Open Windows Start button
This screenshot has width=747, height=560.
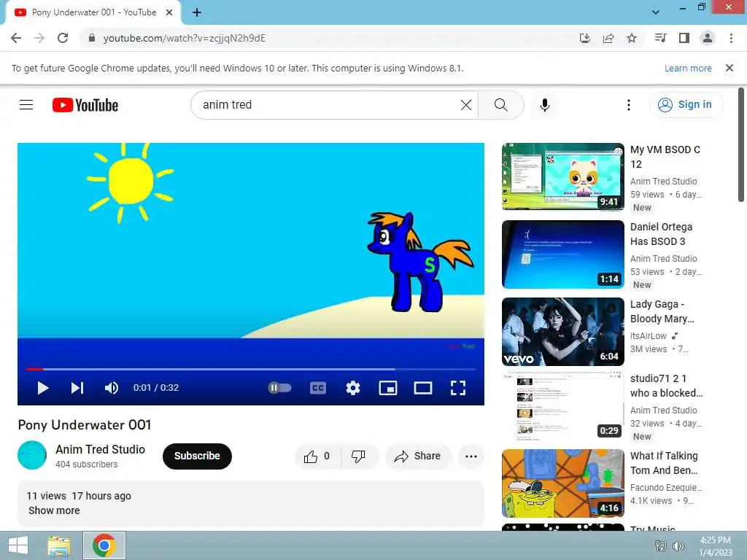[18, 545]
